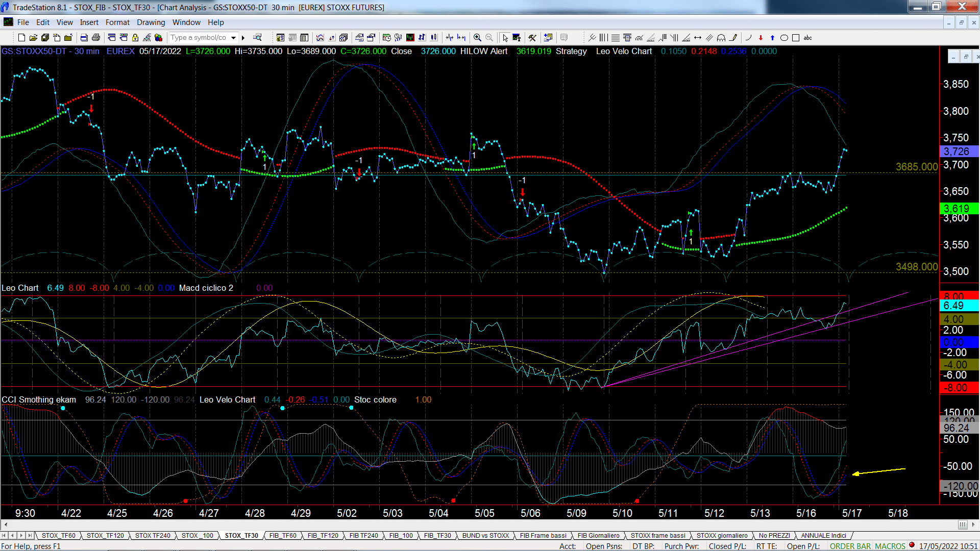980x551 pixels.
Task: Click the 6.49 Leo Chart value label
Action: coord(959,306)
